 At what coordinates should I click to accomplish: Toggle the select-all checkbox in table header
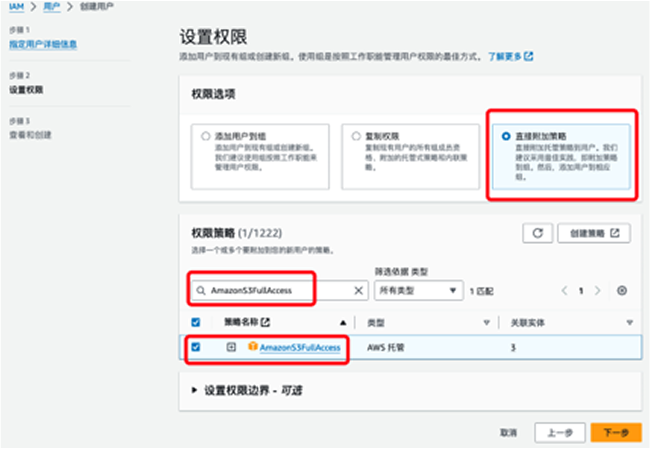tap(195, 322)
